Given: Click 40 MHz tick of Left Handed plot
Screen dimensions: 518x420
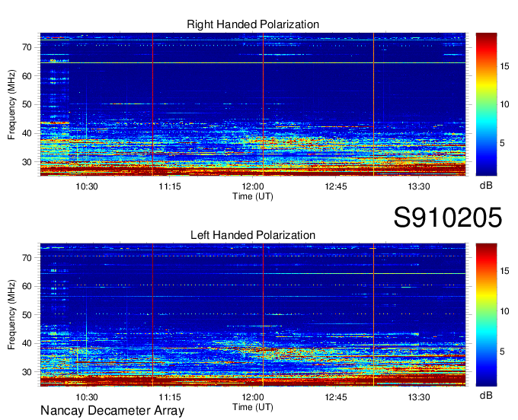Looking at the screenshot, I should coord(27,344).
